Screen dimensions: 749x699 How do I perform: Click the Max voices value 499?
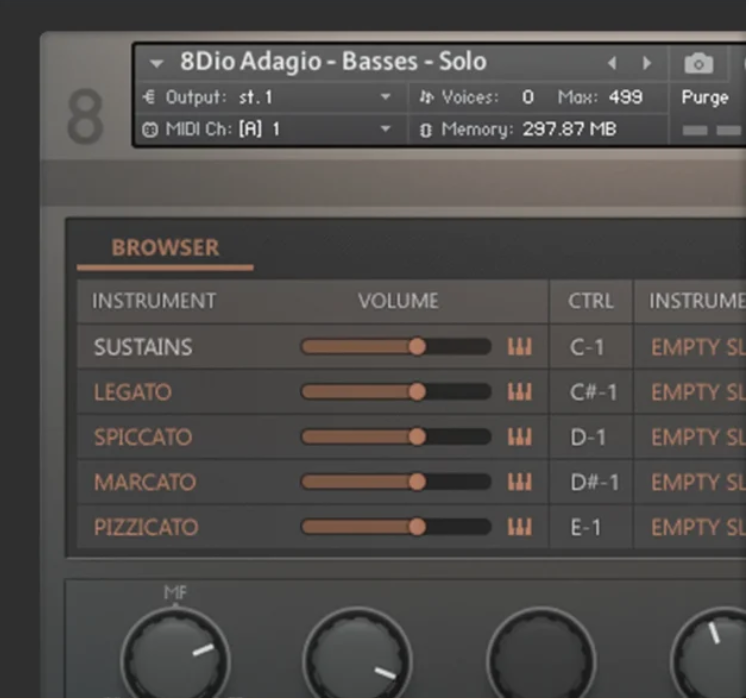tap(626, 97)
